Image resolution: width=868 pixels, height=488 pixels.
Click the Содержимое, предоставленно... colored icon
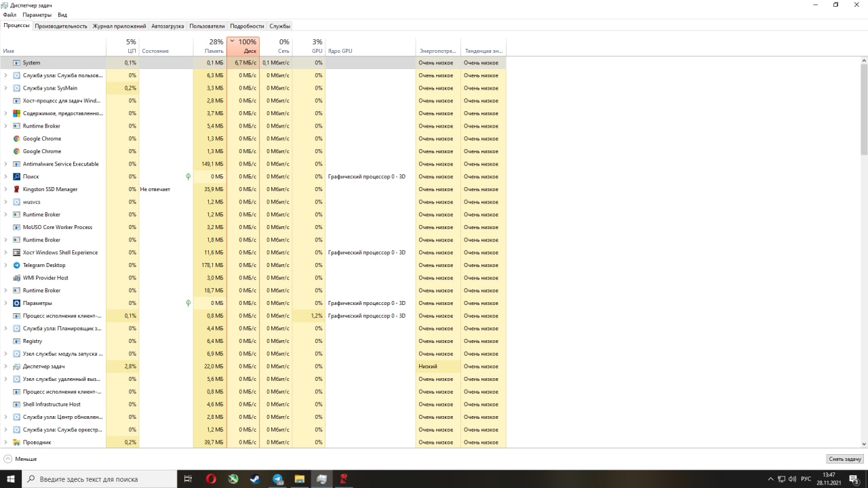pos(17,113)
